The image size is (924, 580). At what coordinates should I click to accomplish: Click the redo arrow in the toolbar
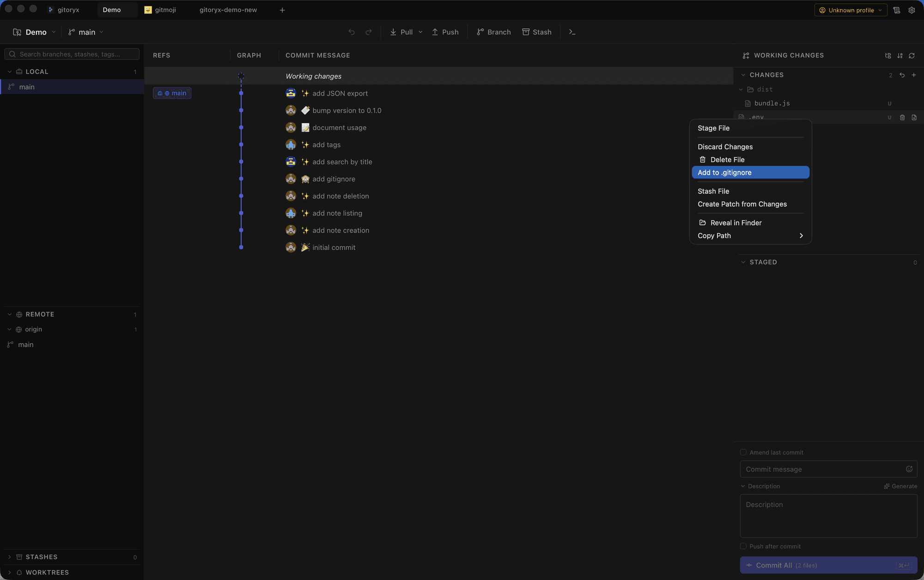(369, 32)
